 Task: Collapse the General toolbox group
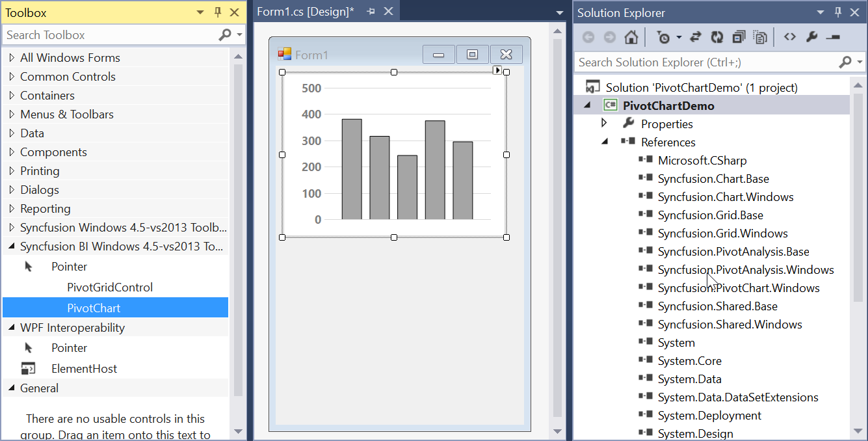click(12, 389)
